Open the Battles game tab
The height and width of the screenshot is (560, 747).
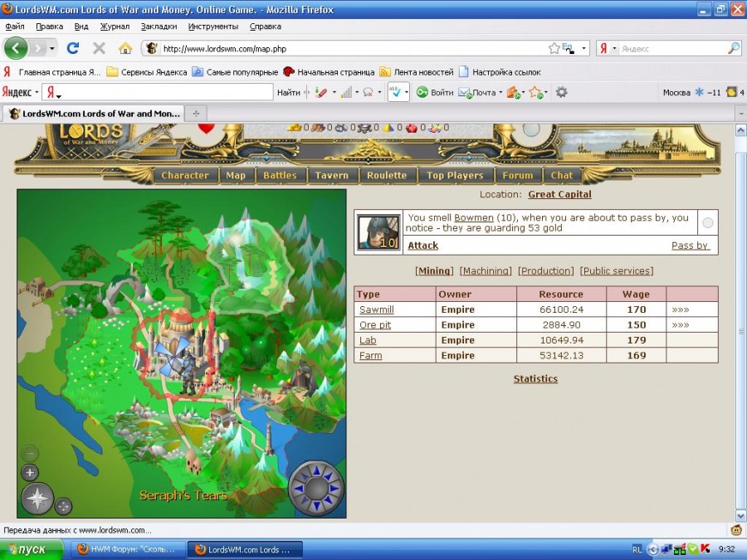click(280, 175)
